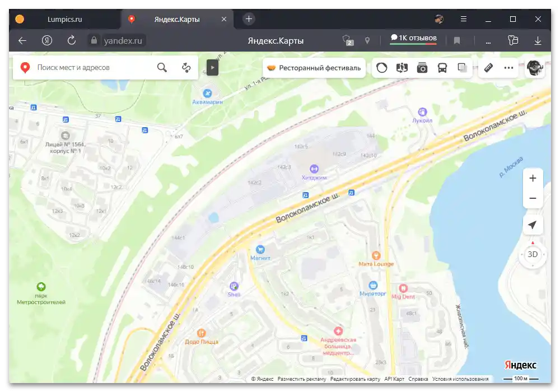Open the 1К отзывов site reviews
The image size is (560, 392).
[x=413, y=39]
